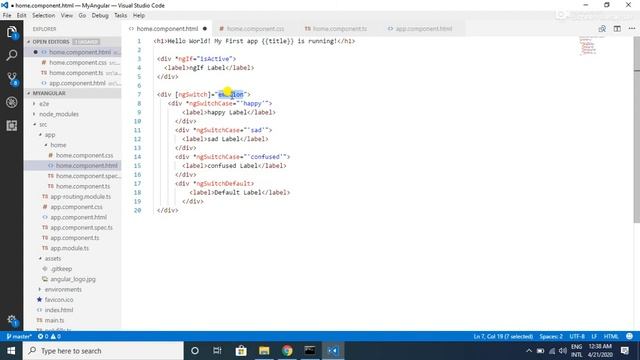Open the Manage gear menu
Screen dimensions: 640x360
coord(11,320)
